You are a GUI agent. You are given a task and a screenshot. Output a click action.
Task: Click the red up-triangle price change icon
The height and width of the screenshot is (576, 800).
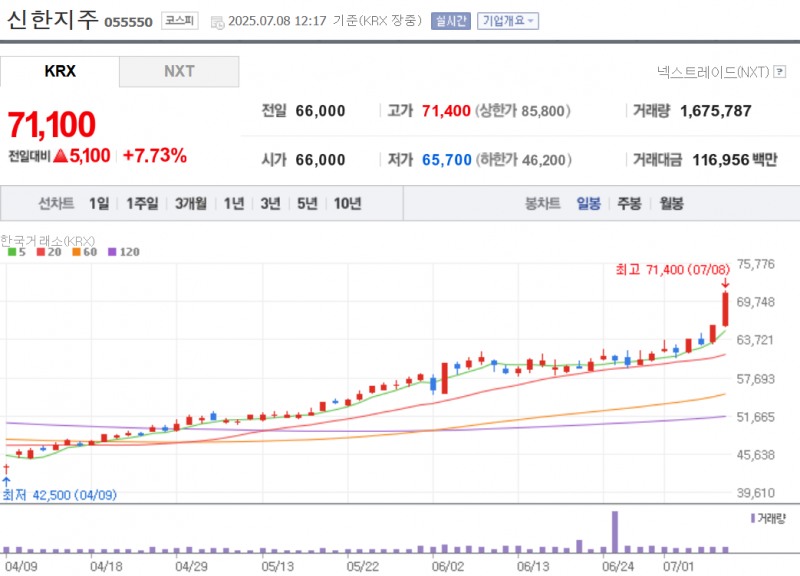pyautogui.click(x=60, y=156)
